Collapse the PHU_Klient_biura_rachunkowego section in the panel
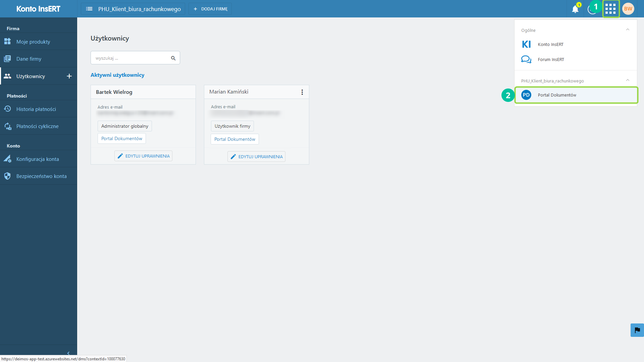 (628, 80)
